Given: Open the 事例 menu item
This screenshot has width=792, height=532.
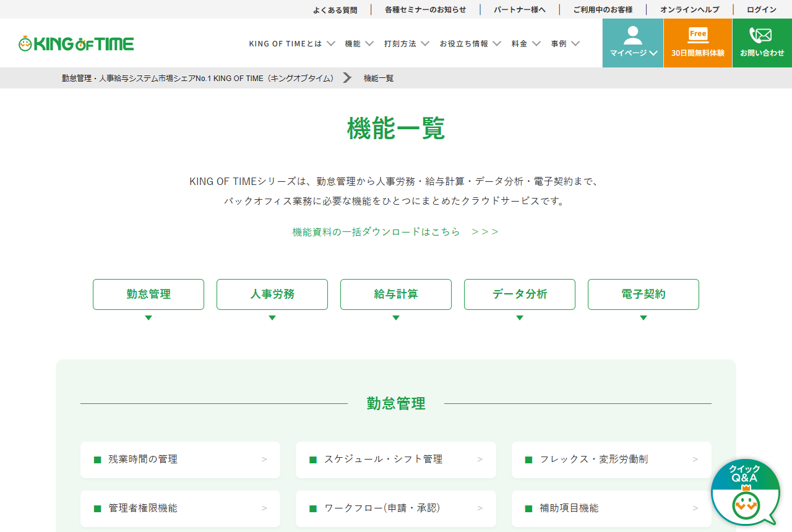Looking at the screenshot, I should (x=559, y=44).
